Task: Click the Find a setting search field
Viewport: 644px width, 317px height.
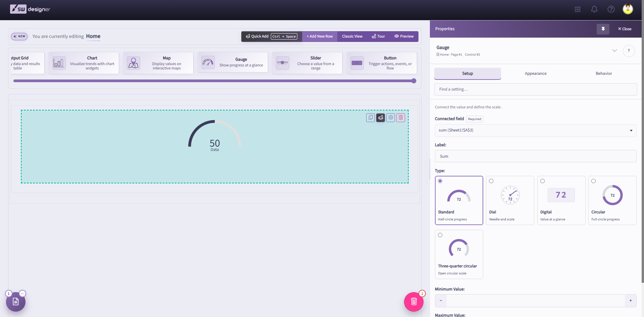Action: point(536,90)
